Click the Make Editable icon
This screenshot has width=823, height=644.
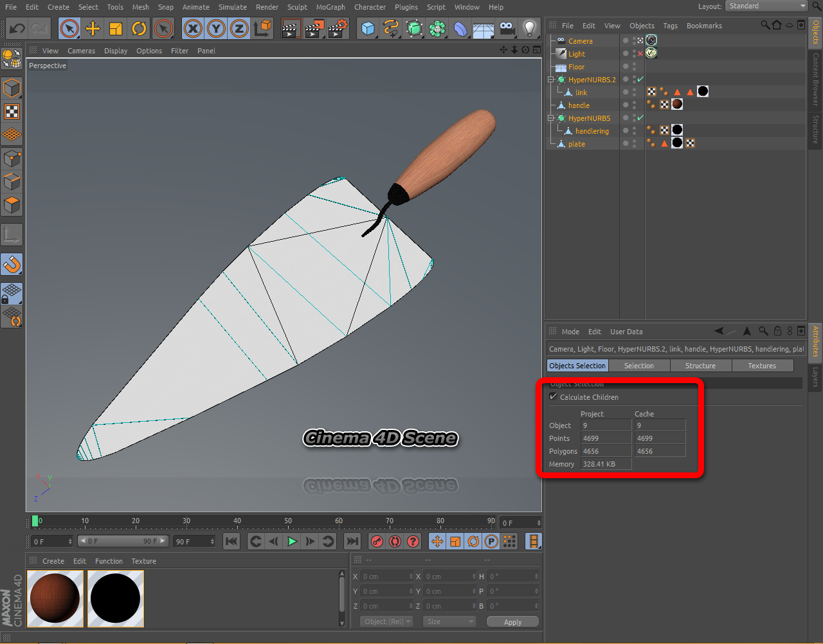click(12, 58)
